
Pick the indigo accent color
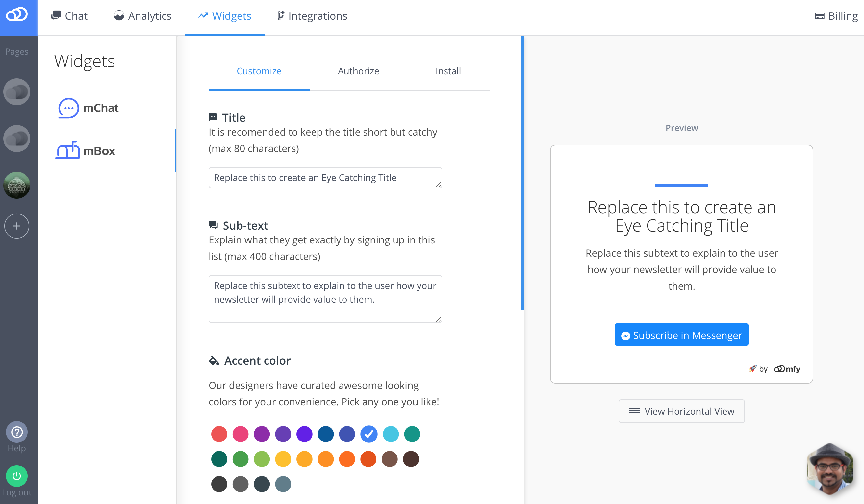347,434
